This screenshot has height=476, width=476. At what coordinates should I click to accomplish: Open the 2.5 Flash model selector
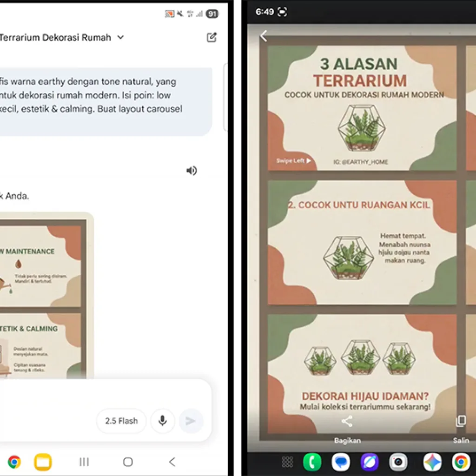(x=121, y=421)
